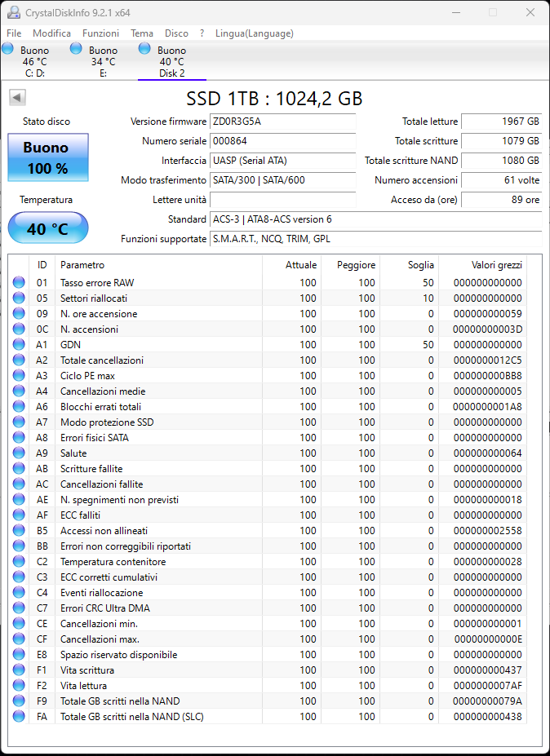
Task: Open the question mark help menu
Action: 202,33
